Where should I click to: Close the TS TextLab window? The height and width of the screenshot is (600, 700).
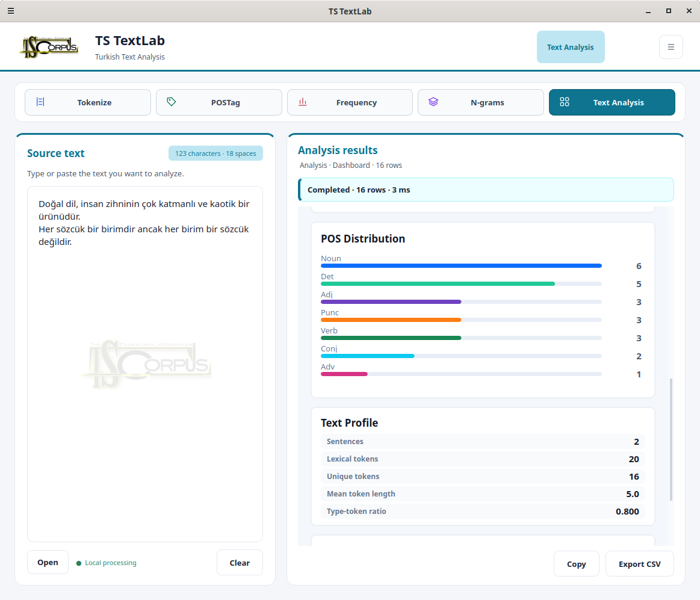pos(689,11)
